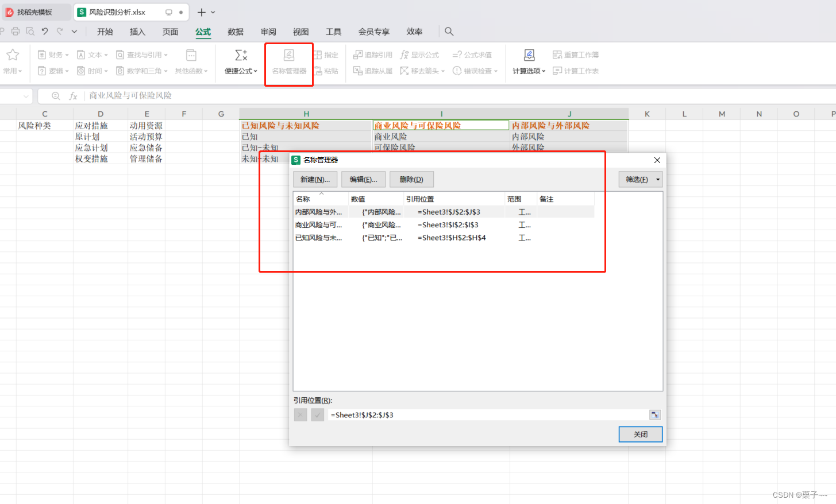Switch to the 开始 ribbon tab
The width and height of the screenshot is (836, 504).
[x=105, y=32]
